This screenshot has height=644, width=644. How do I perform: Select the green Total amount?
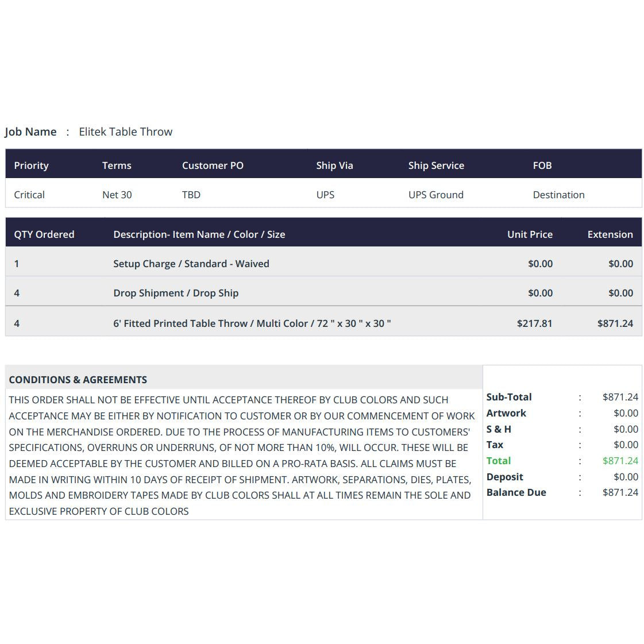click(x=620, y=461)
